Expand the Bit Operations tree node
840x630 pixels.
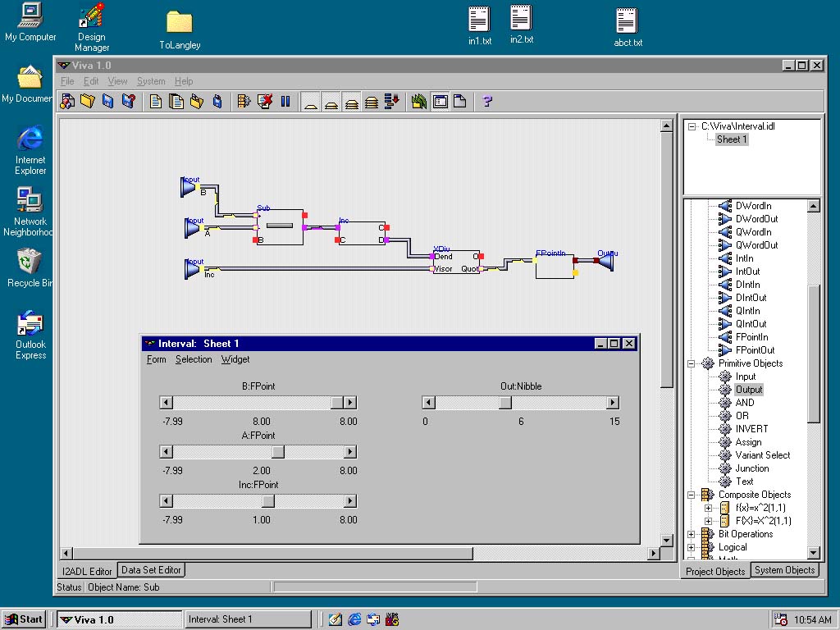[692, 534]
